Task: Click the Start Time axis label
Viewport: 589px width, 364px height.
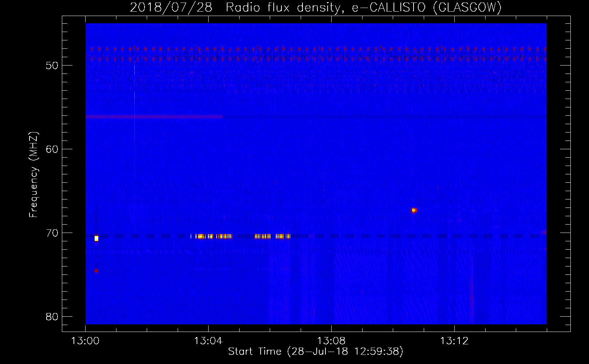Action: 316,352
